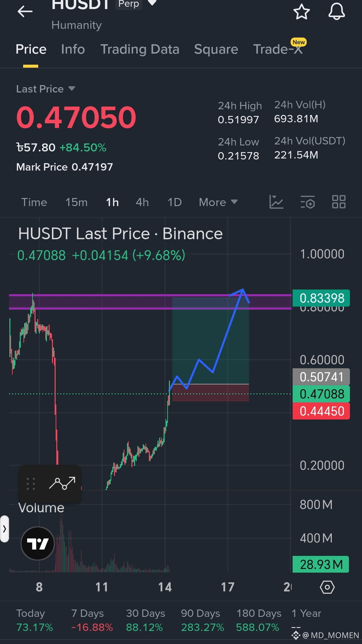The image size is (362, 644).
Task: Tap the Today 73.17% performance
Action: (x=35, y=620)
